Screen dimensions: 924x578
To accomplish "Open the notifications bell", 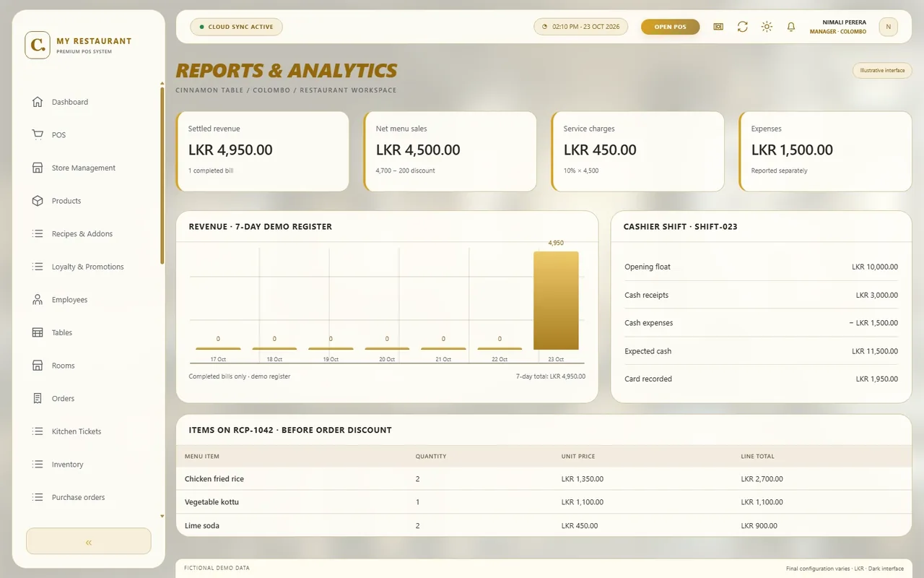I will tap(791, 27).
